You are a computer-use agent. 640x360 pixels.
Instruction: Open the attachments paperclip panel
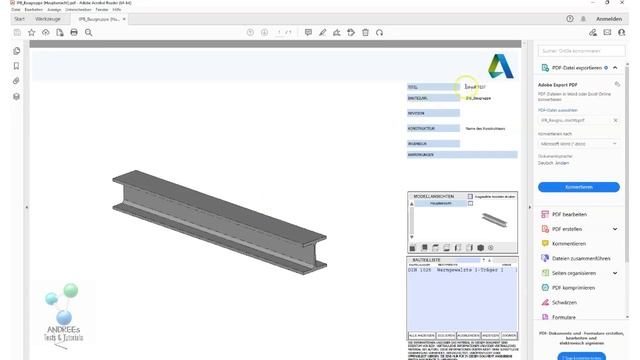pos(16,81)
